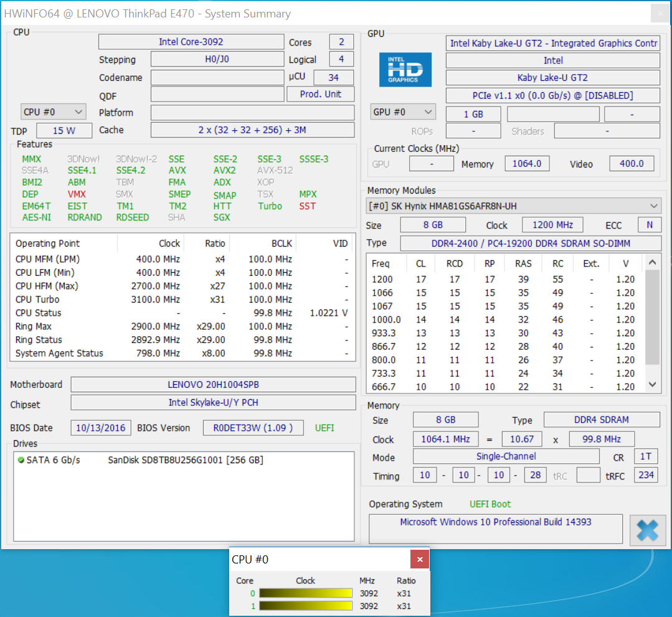Click the VID column header
672x617 pixels.
[325, 243]
